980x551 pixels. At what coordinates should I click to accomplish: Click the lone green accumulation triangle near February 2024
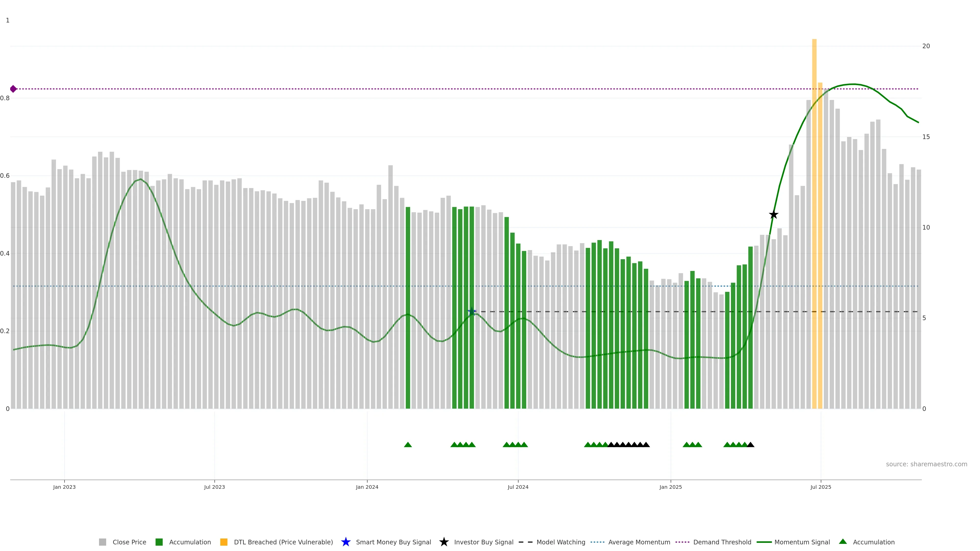pos(408,445)
